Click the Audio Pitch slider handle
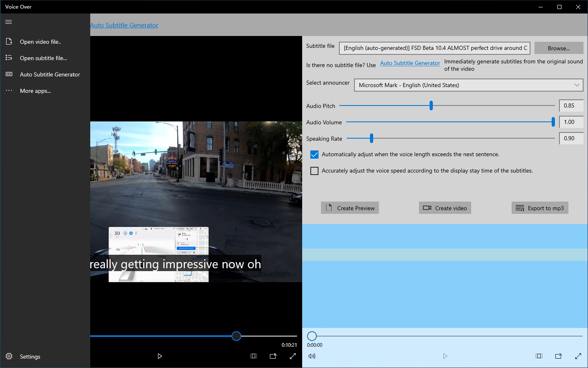The width and height of the screenshot is (588, 368). 431,105
